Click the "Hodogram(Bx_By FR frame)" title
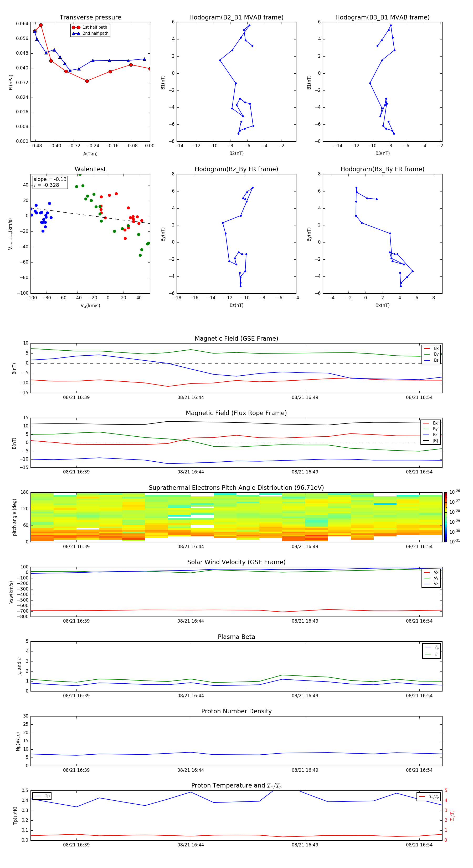Viewport: 473px width, 868px height. tap(382, 169)
